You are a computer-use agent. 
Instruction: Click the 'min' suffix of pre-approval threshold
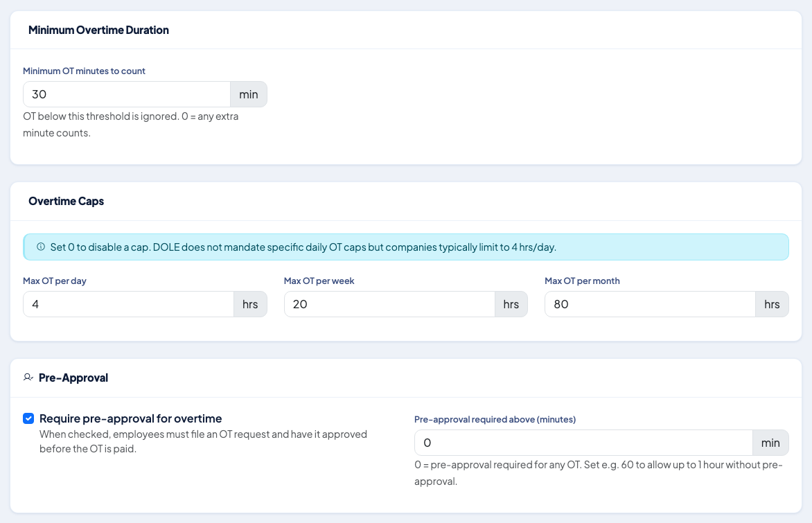(x=770, y=443)
